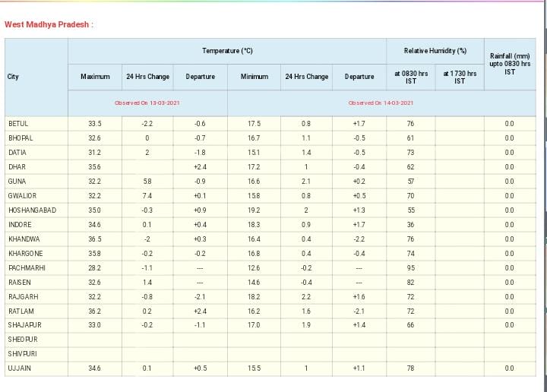Select the City column header
Viewport: 547px width, 392px height.
tap(14, 77)
